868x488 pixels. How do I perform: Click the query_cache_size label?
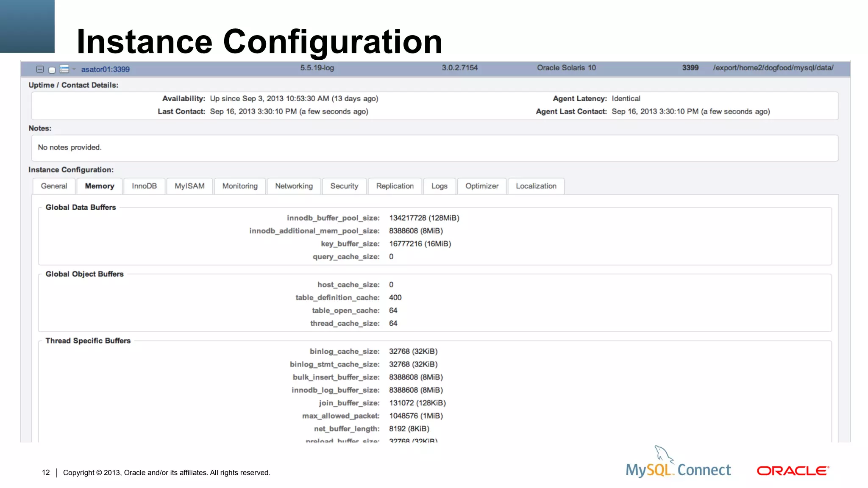click(x=346, y=257)
